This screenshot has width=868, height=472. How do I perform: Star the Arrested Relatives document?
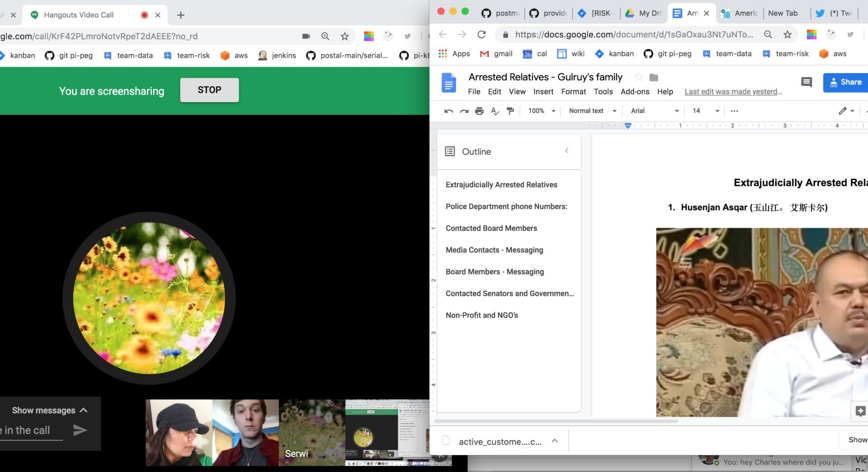[638, 77]
